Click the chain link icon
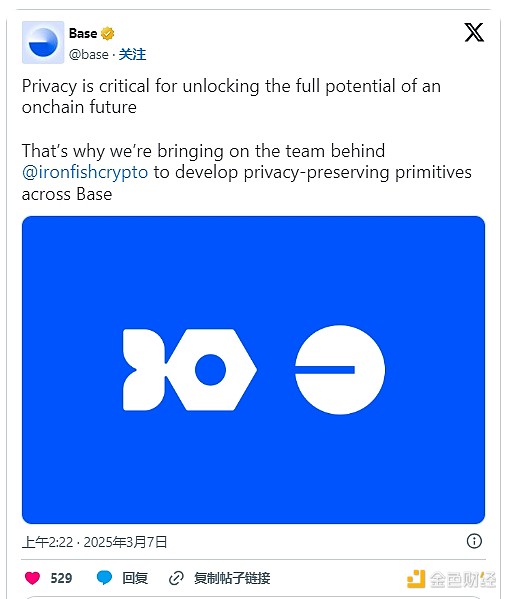Viewport: 507px width, 599px height. pyautogui.click(x=176, y=578)
